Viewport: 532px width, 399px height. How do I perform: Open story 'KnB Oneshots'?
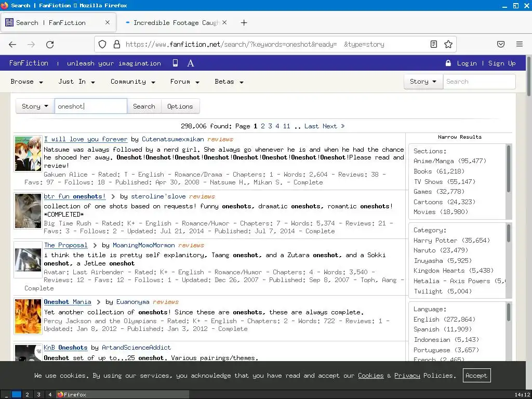(x=65, y=348)
